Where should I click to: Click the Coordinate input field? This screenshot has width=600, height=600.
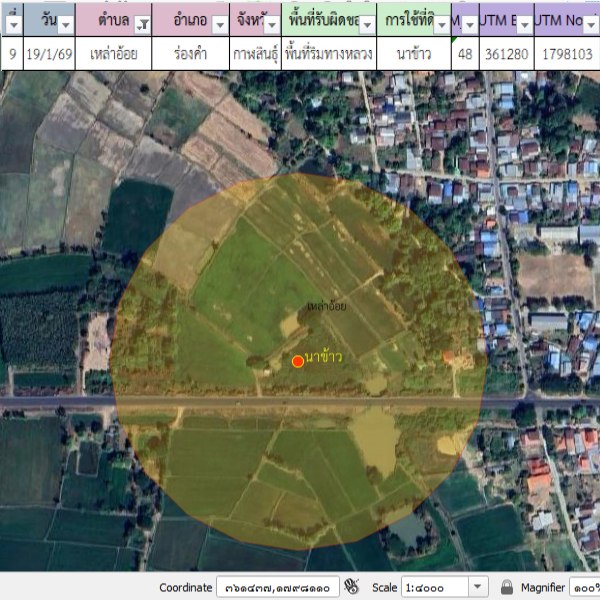tap(277, 587)
